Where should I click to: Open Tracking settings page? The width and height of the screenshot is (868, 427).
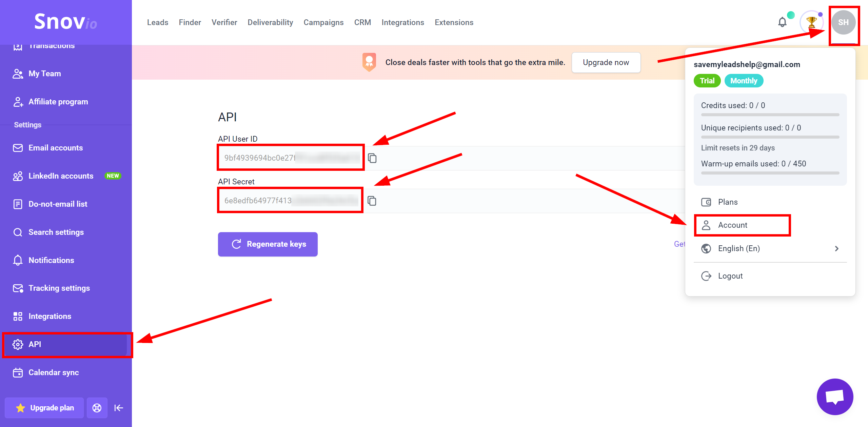66,288
